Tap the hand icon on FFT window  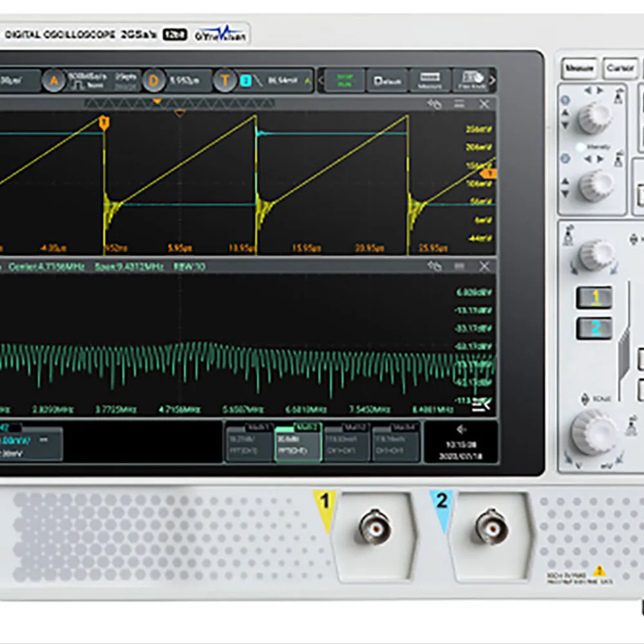coord(435,266)
